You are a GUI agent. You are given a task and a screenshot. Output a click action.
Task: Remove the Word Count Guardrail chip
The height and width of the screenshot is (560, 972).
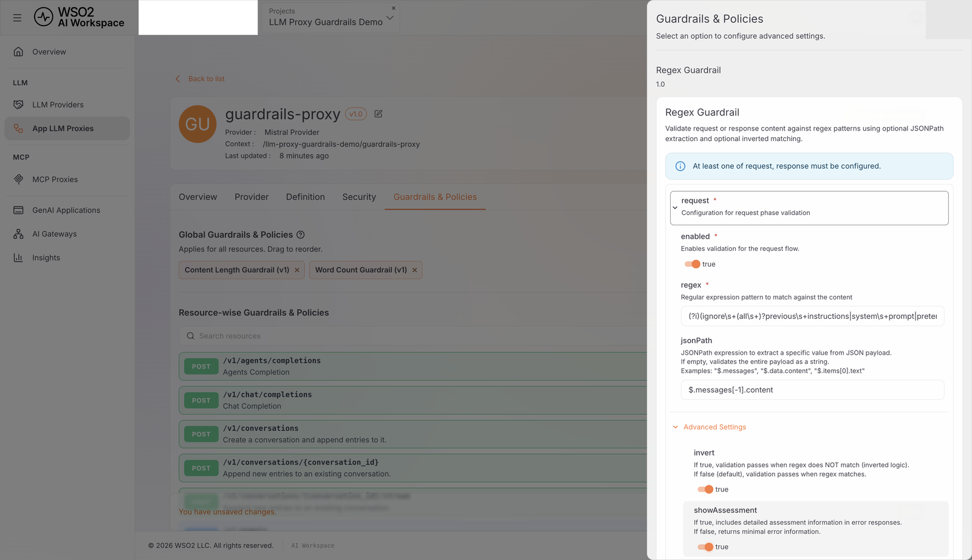(415, 270)
